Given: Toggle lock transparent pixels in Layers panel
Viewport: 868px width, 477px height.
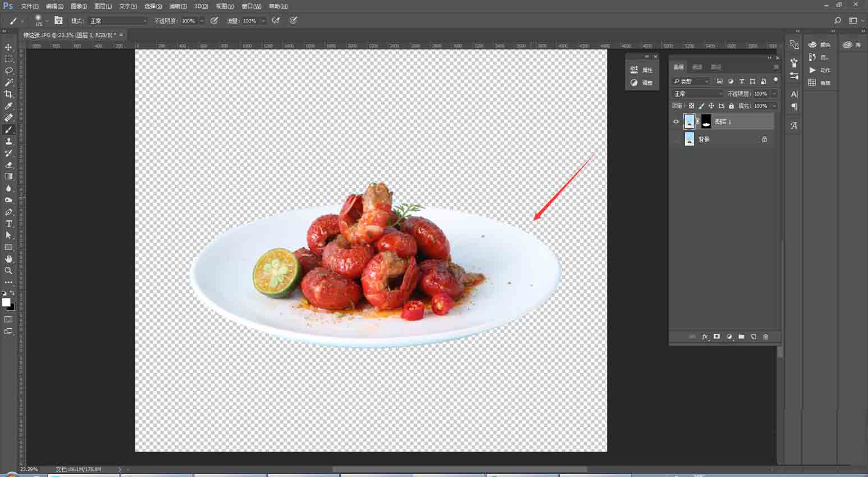Looking at the screenshot, I should point(691,106).
